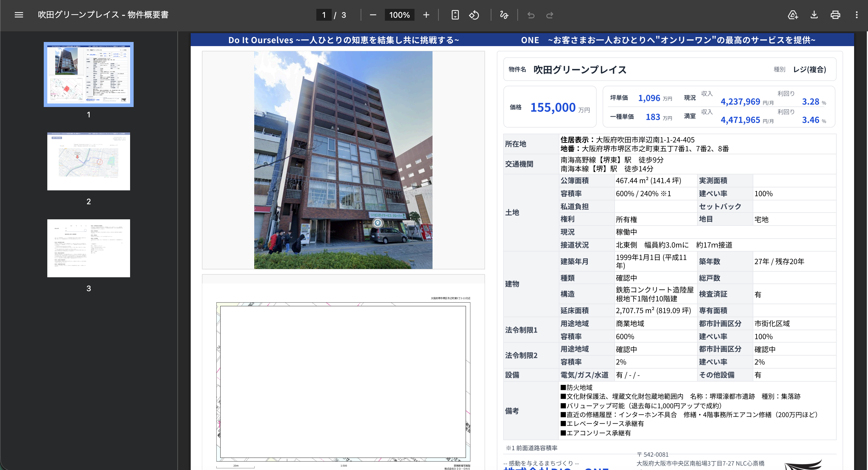The height and width of the screenshot is (470, 868).
Task: Click 南海高野線【堺東】駅 徒歩9分 text
Action: [612, 160]
